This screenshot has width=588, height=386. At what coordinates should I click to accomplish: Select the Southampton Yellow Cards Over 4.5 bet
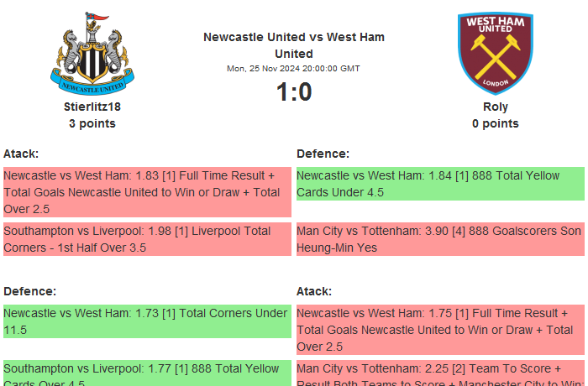[147, 373]
